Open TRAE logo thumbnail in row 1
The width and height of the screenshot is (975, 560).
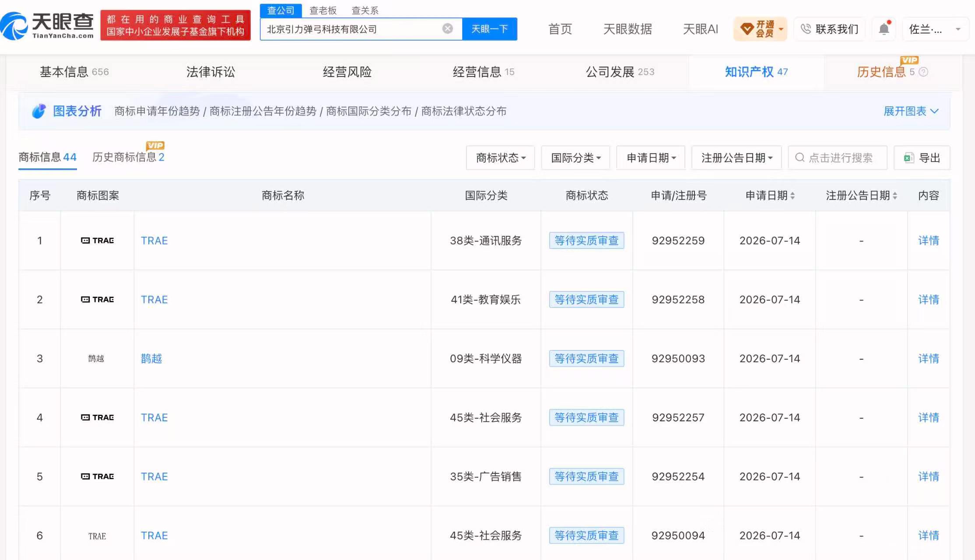(98, 241)
